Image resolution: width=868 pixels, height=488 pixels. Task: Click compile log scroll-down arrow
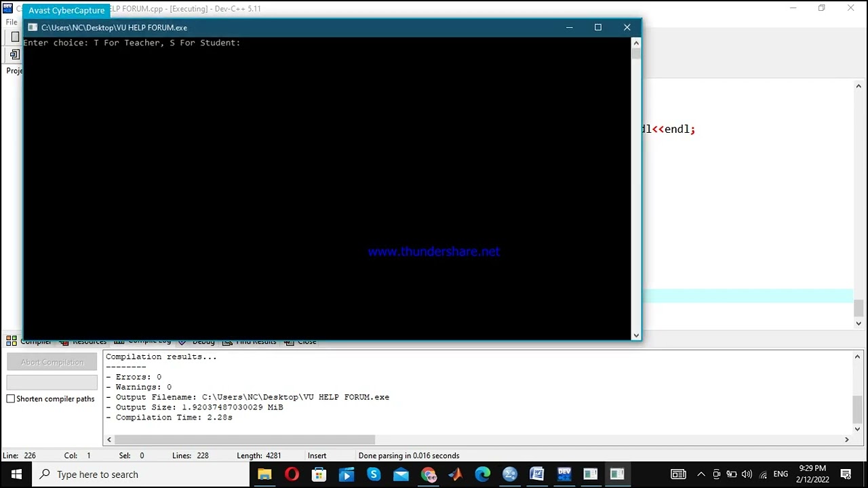(x=857, y=428)
